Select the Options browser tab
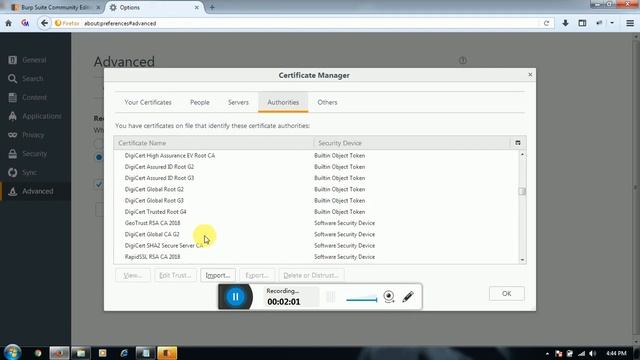This screenshot has height=360, width=640. (x=154, y=7)
